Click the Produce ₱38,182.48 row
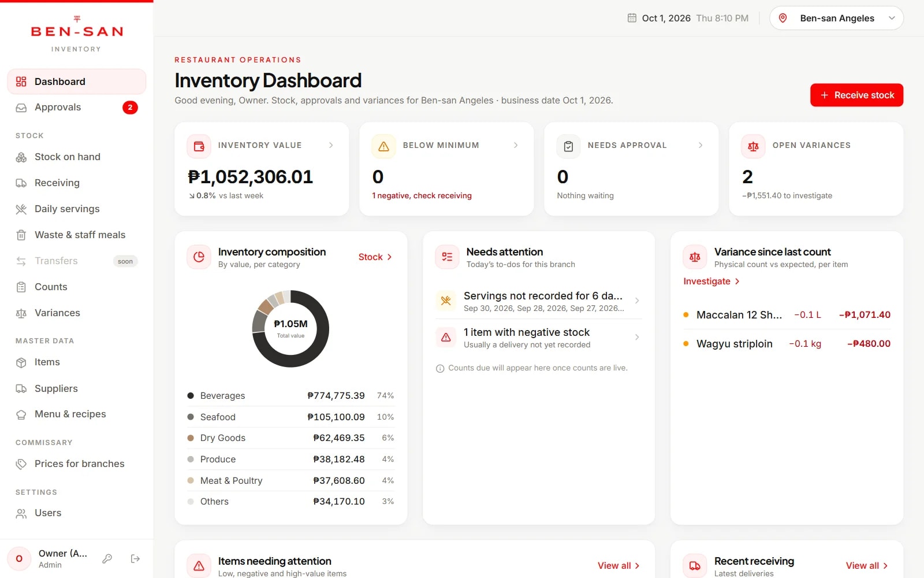 [x=290, y=460]
